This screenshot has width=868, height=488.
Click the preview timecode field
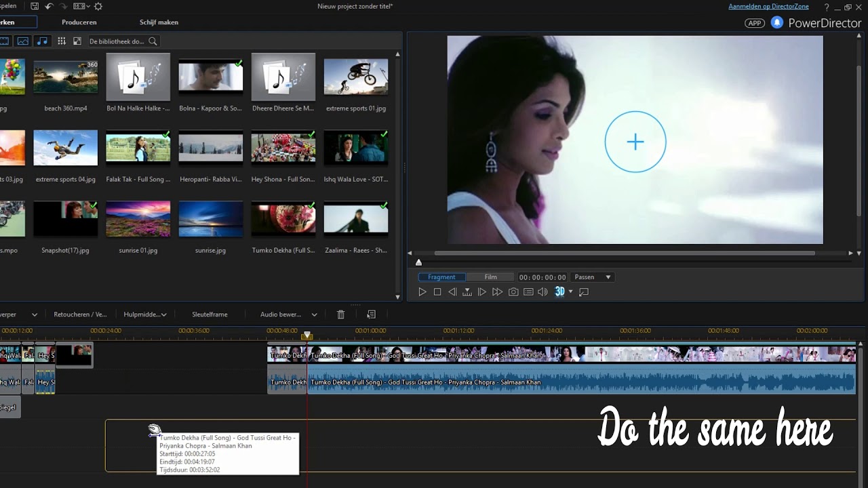point(542,277)
